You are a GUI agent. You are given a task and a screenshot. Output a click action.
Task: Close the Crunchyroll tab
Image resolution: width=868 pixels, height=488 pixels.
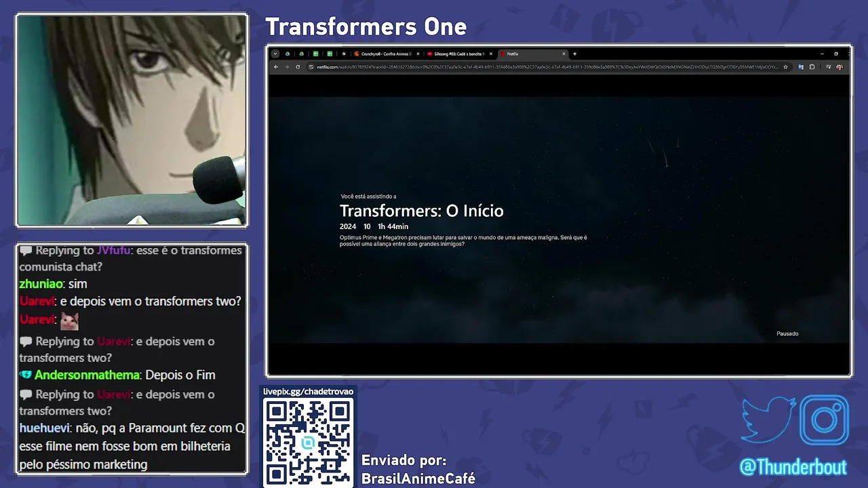pyautogui.click(x=418, y=54)
